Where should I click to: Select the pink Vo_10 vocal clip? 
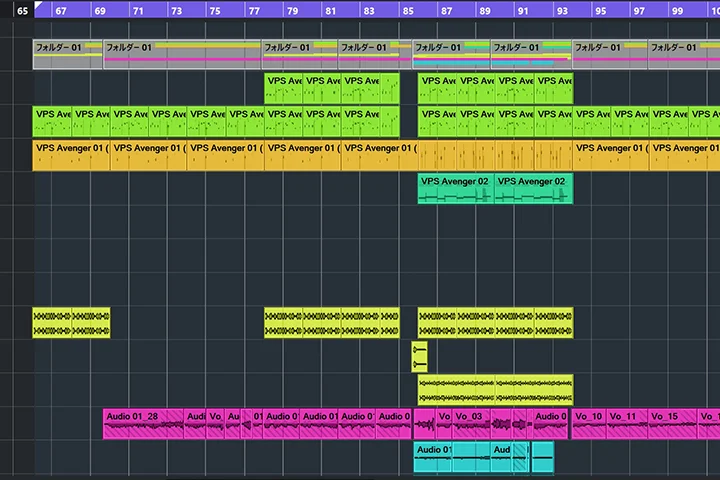tap(589, 424)
